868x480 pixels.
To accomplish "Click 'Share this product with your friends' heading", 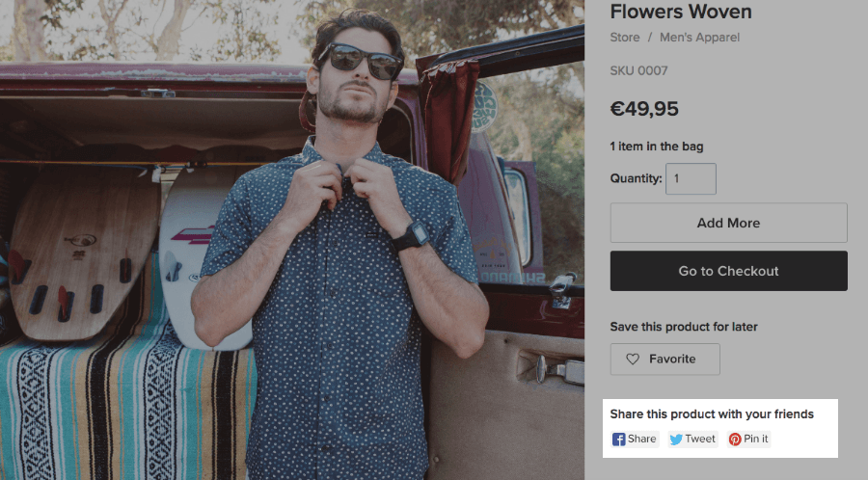I will tap(712, 414).
